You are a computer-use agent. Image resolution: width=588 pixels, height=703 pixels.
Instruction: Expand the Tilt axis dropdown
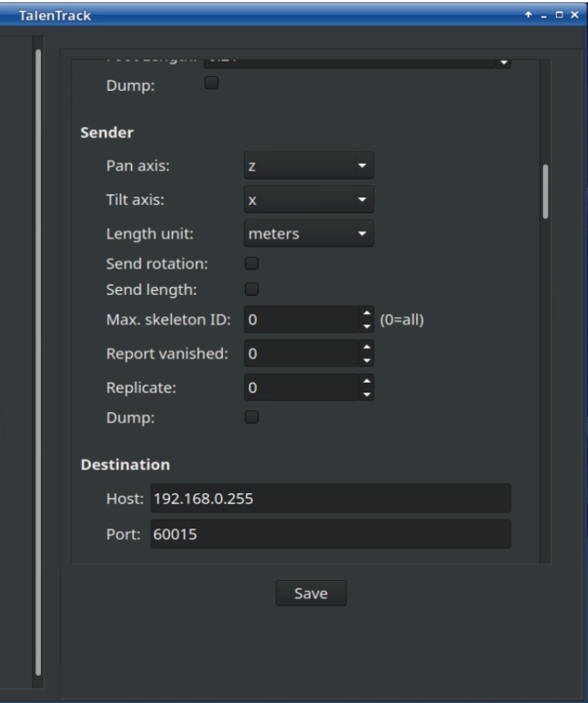pyautogui.click(x=308, y=200)
